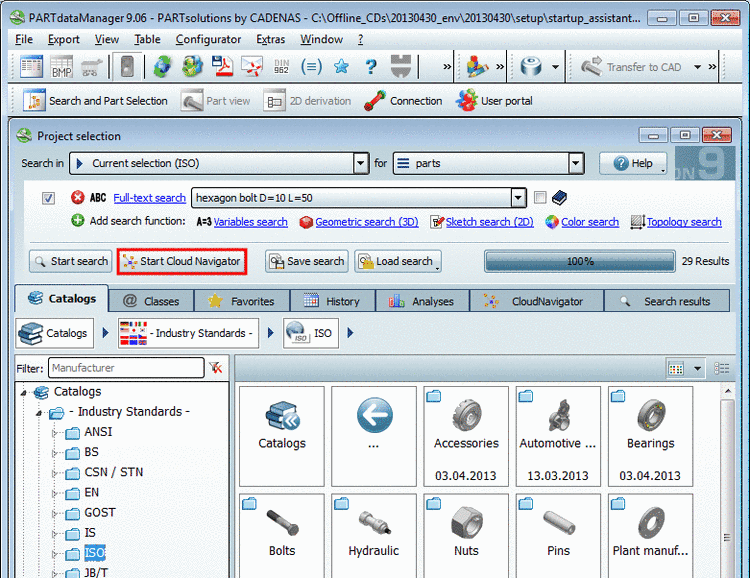Click the Sketch search (2D) link
Image resolution: width=750 pixels, height=578 pixels.
click(489, 222)
